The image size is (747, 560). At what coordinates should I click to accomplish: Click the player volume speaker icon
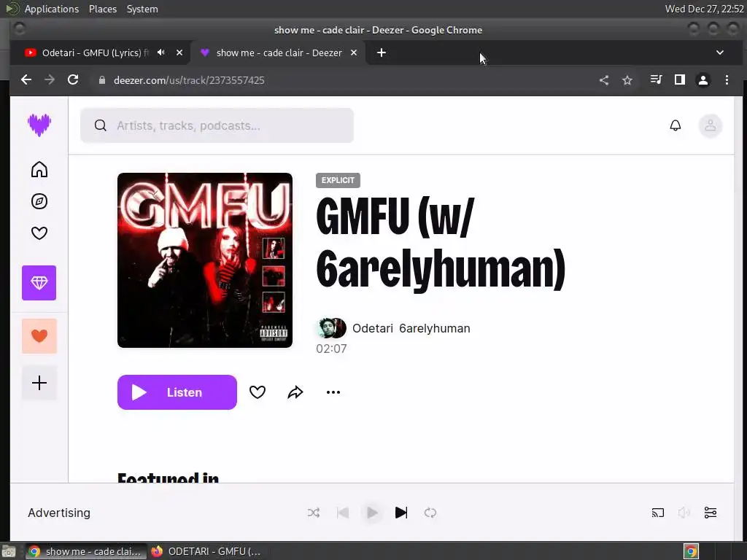(684, 513)
